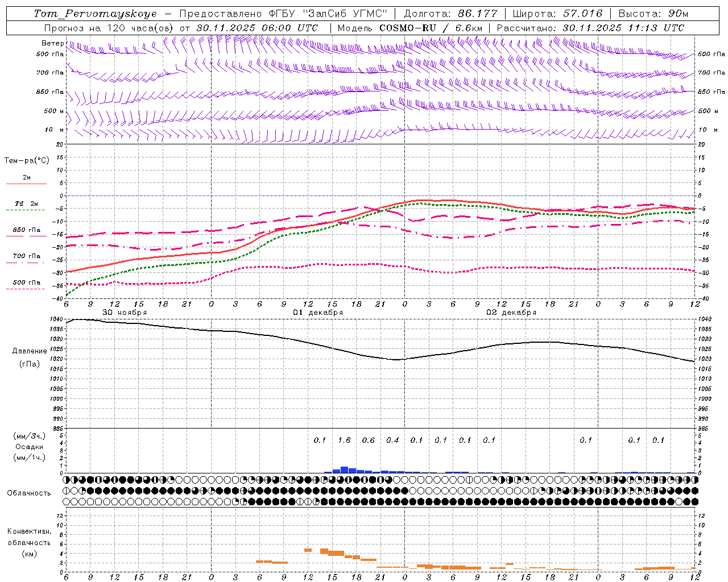Click the Тем-ра(°C) temperature panel label

pos(27,161)
